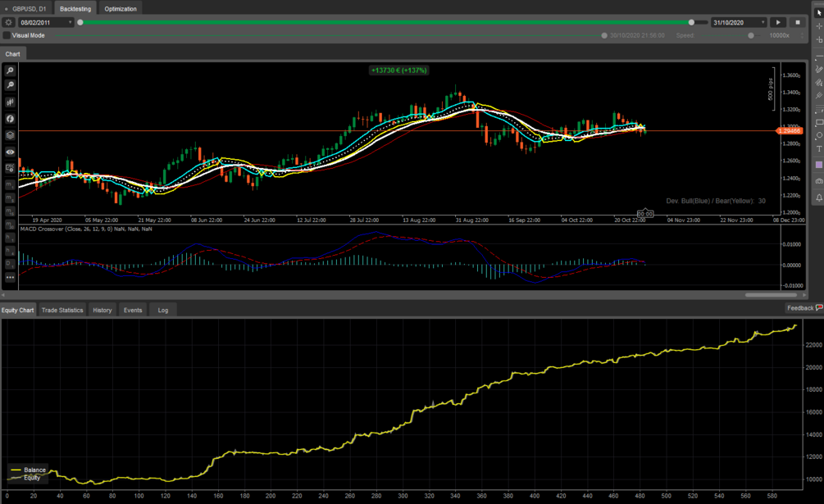Click the Speed slider handle
This screenshot has height=504, width=824.
pos(751,36)
